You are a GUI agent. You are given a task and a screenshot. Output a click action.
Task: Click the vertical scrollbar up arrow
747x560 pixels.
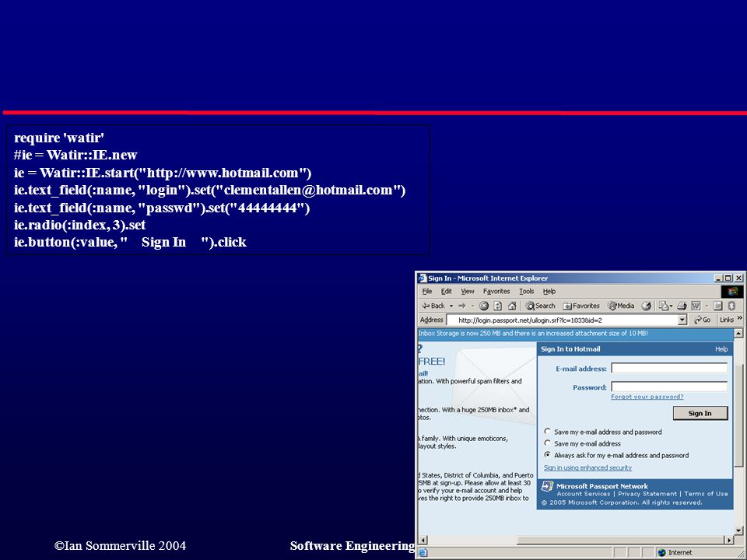(x=738, y=334)
